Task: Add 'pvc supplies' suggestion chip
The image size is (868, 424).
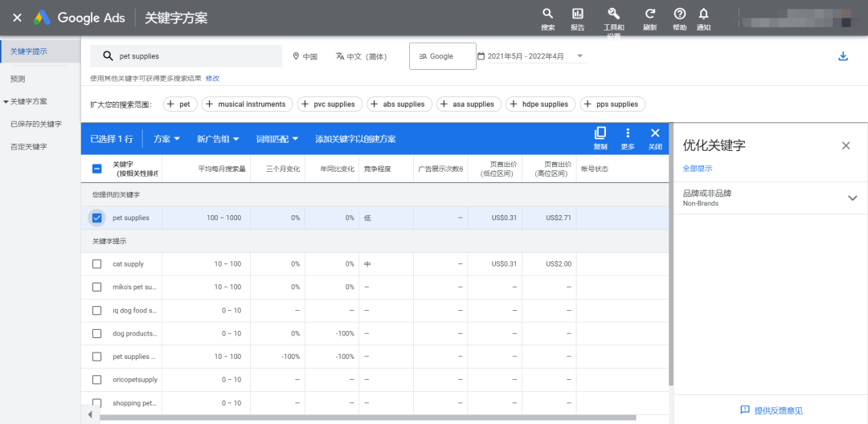Action: tap(330, 104)
